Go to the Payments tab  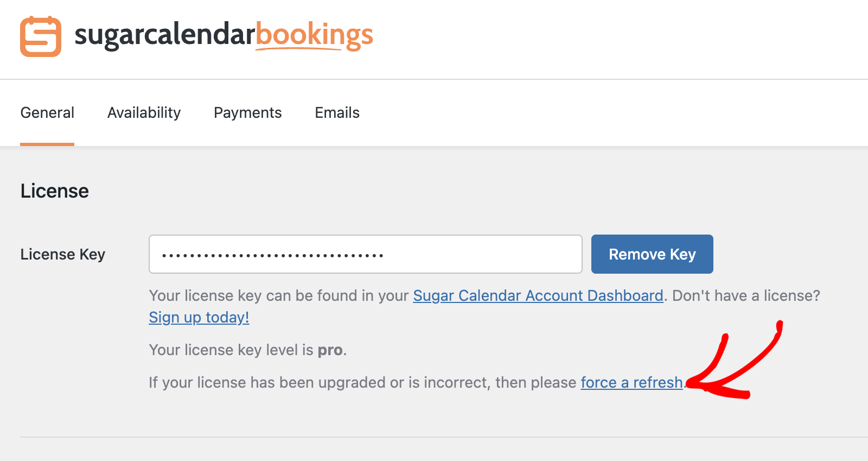coord(247,113)
